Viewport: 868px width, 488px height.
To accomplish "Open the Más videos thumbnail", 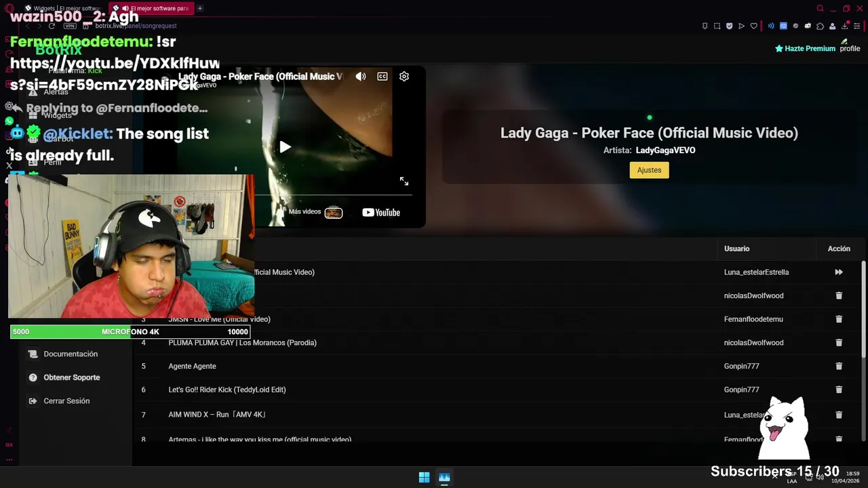I will 334,213.
